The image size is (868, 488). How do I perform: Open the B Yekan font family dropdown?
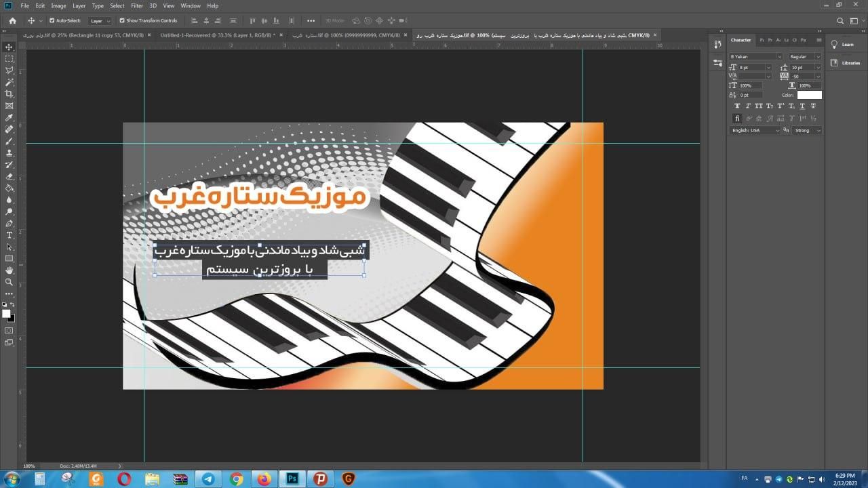pos(755,56)
